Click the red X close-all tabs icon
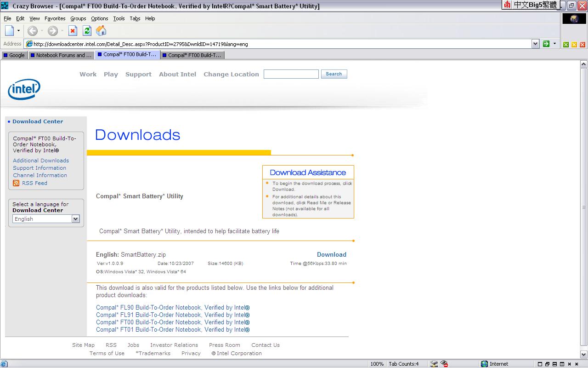 click(x=582, y=45)
